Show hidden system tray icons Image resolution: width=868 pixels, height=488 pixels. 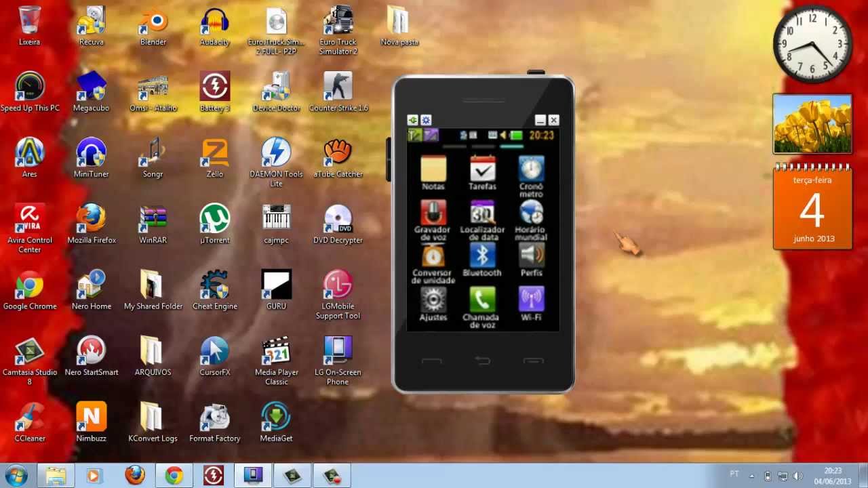pyautogui.click(x=751, y=475)
